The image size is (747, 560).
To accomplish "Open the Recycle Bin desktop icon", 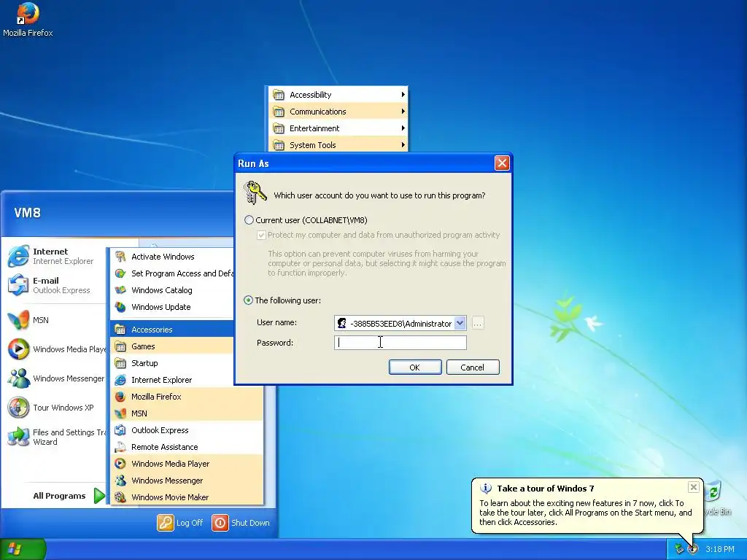I will point(714,491).
